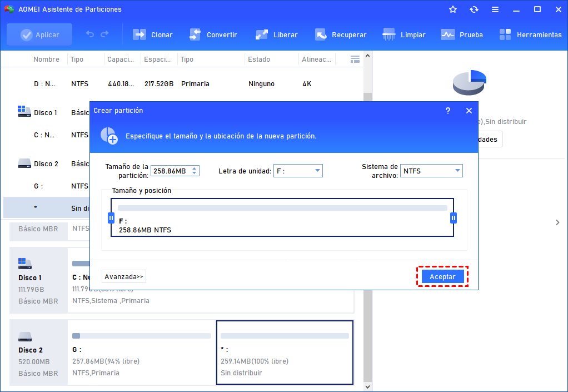Select the G: partition block on Disco 2
This screenshot has width=568, height=392.
pos(141,352)
